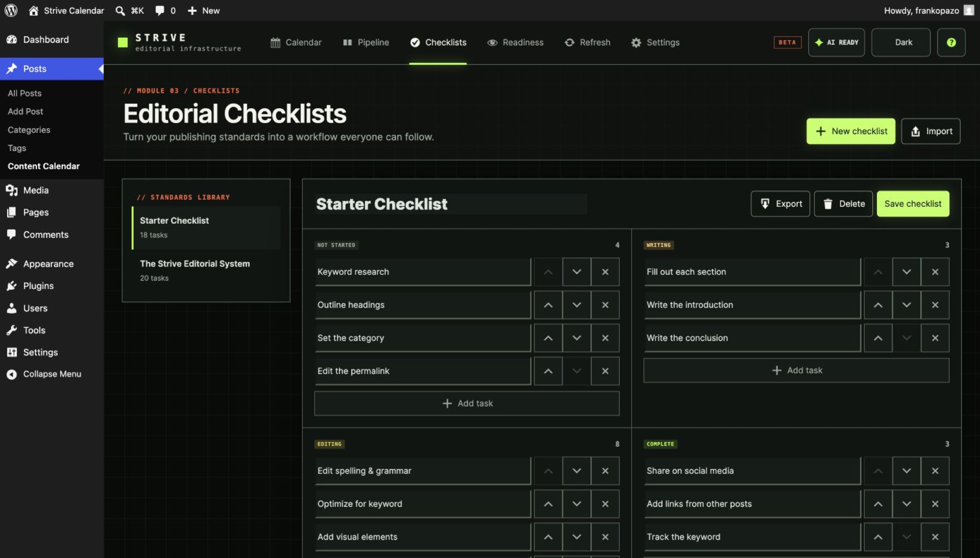Move Share on social media down

click(x=906, y=471)
